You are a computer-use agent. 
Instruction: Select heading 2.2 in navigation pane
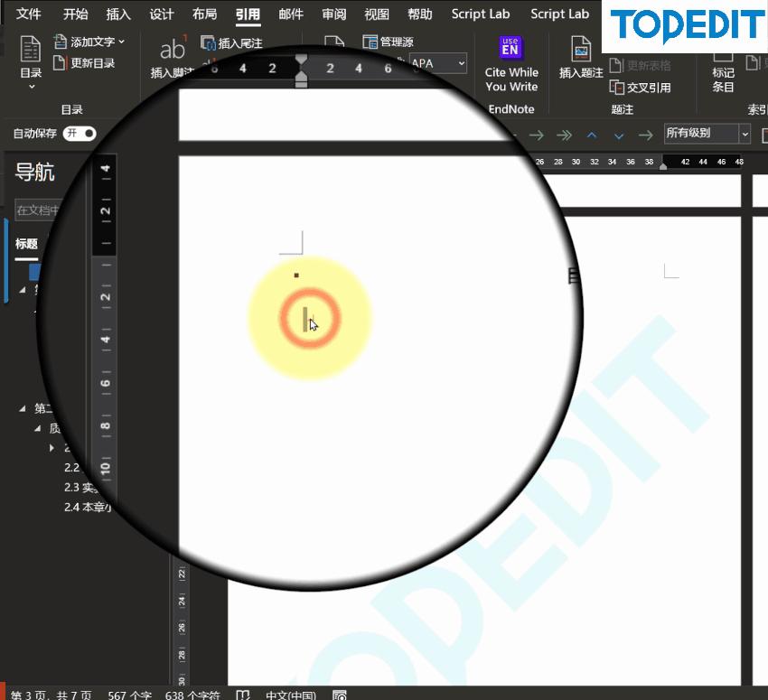pos(71,467)
